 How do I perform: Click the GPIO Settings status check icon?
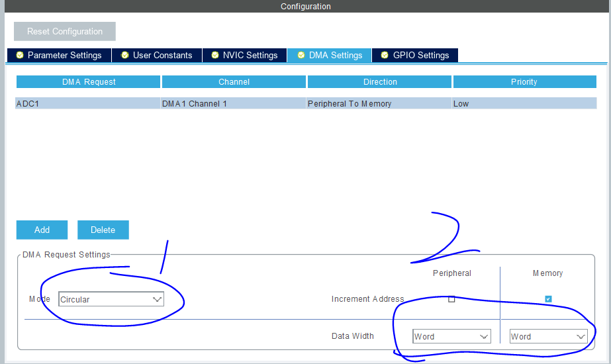[385, 55]
